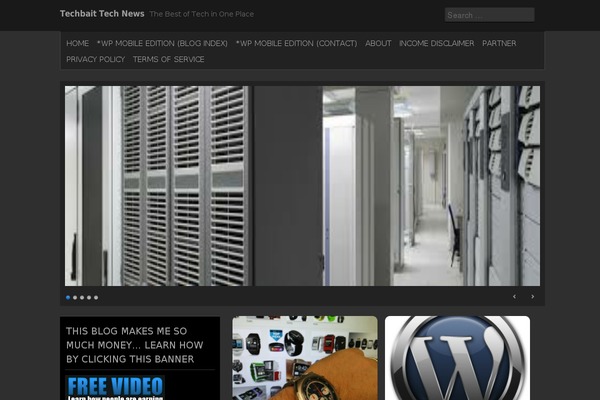Image resolution: width=600 pixels, height=400 pixels.
Task: Go to the ABOUT page
Action: click(x=378, y=43)
